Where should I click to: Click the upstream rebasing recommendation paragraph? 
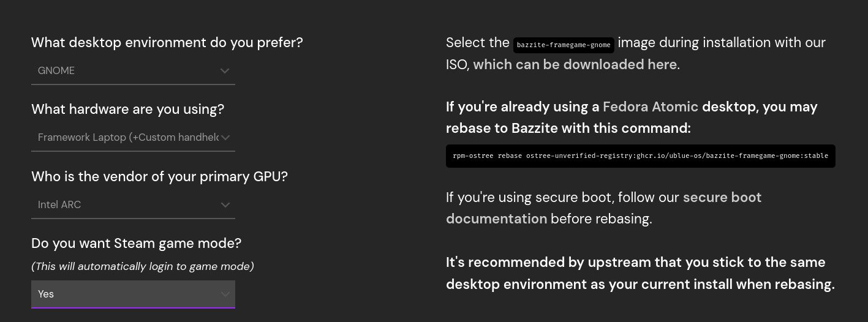[x=640, y=273]
